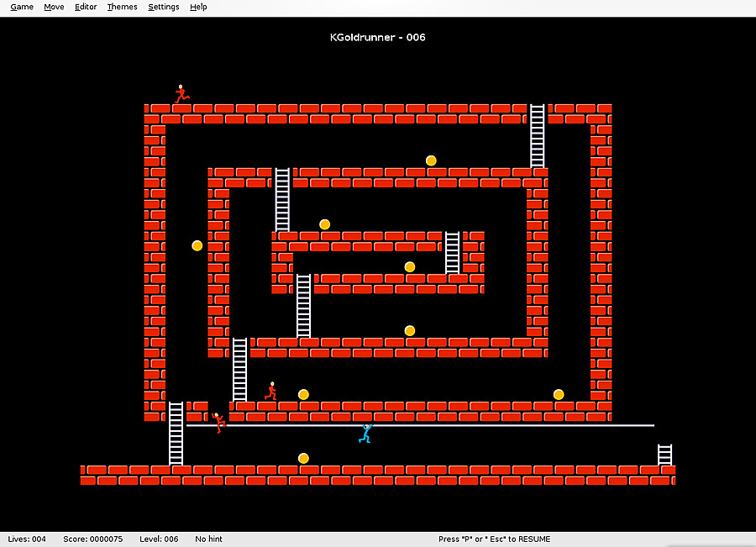This screenshot has width=756, height=547.
Task: Click the short ladder at the bottom right floor
Action: pos(665,455)
